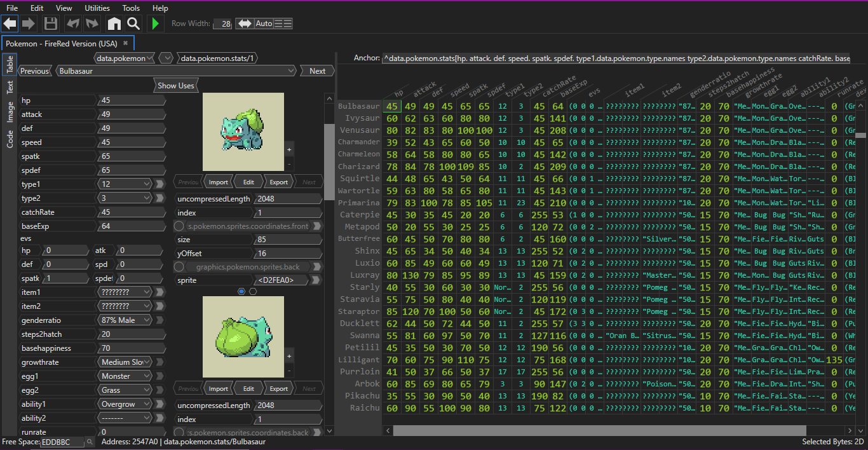Click the home icon in toolbar
The image size is (868, 450).
pyautogui.click(x=114, y=24)
